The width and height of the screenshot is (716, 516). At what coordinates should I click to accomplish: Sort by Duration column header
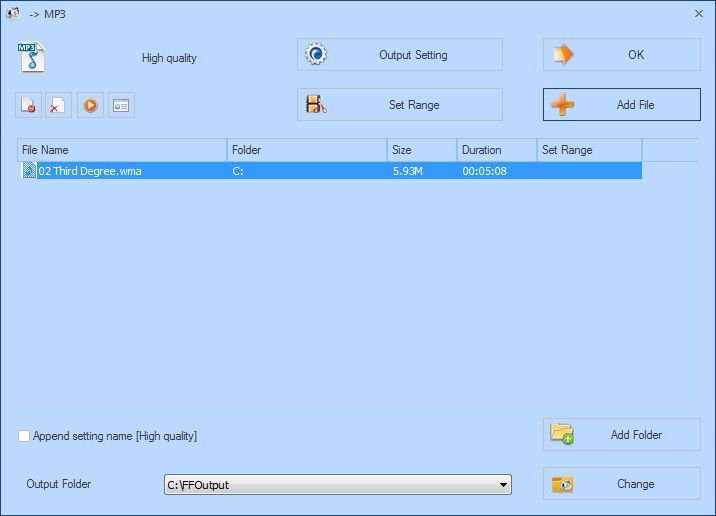[497, 150]
